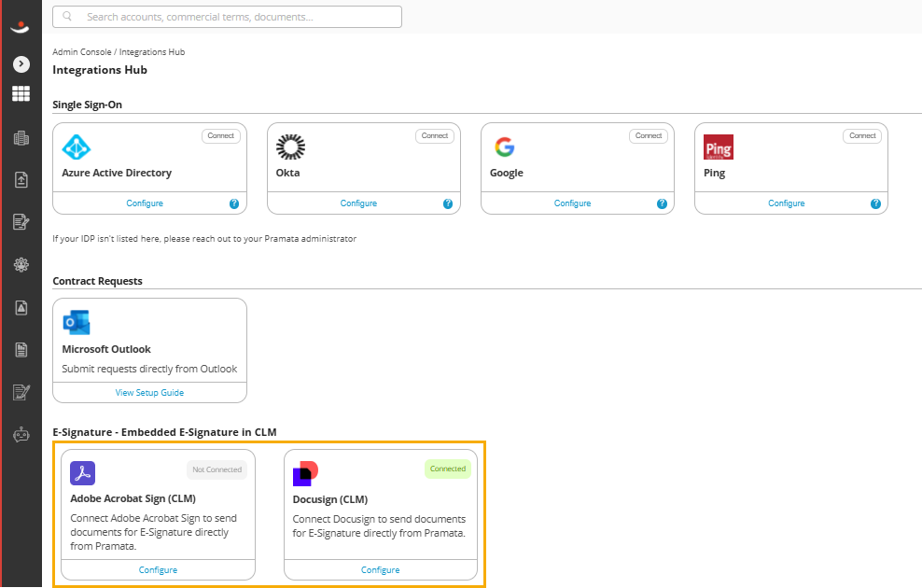Open the document upload sidebar icon
922x588 pixels.
(21, 179)
